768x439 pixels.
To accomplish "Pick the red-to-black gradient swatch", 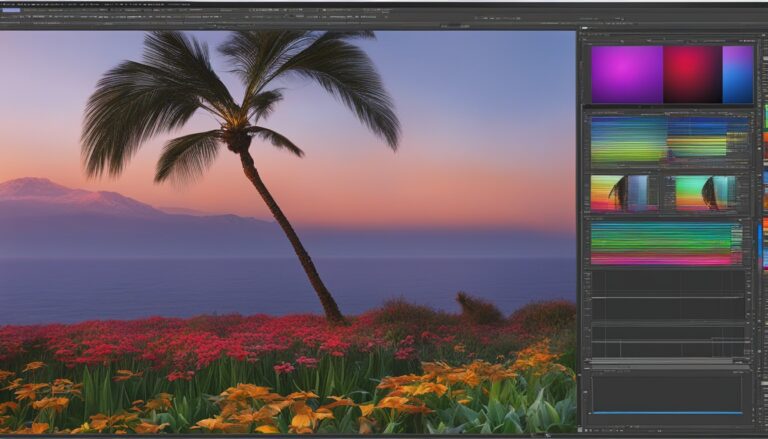I will 692,74.
